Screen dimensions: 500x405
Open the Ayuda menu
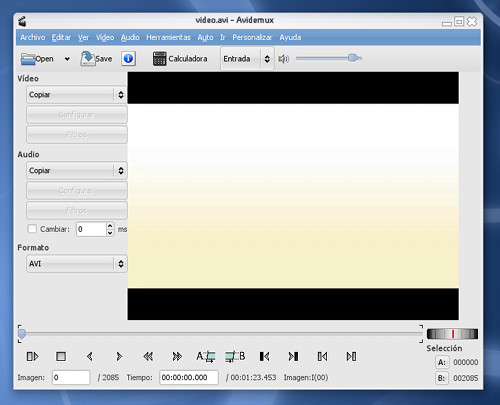290,37
